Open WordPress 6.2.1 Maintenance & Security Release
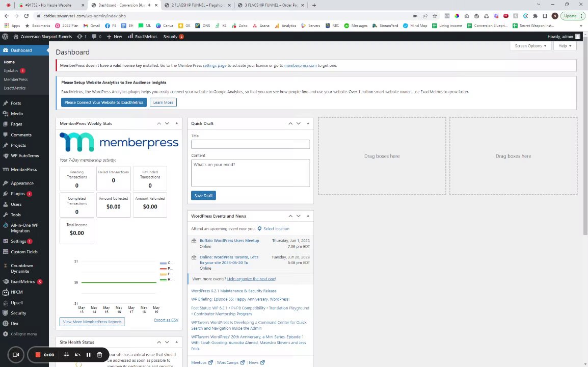This screenshot has height=367, width=588. 234,291
